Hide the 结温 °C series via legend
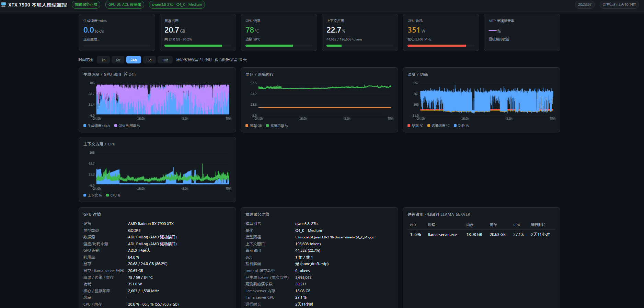The image size is (644, 308). [x=415, y=126]
